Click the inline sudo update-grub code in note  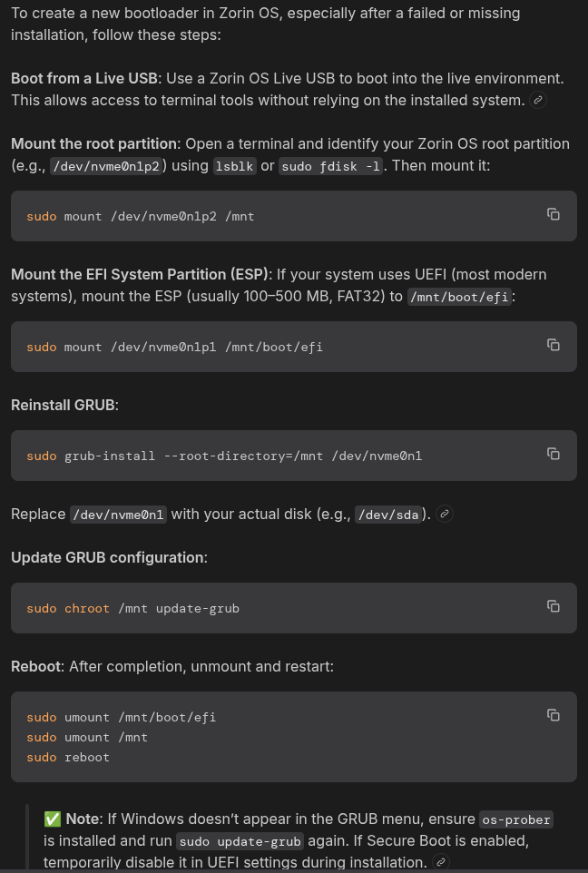point(240,841)
